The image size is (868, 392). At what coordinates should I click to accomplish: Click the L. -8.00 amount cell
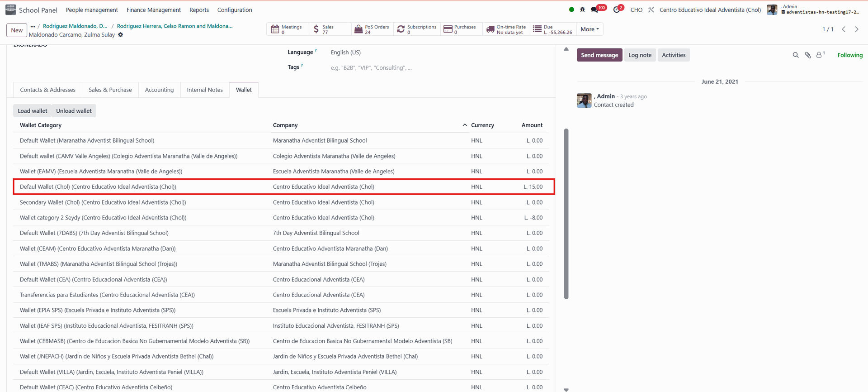(533, 218)
